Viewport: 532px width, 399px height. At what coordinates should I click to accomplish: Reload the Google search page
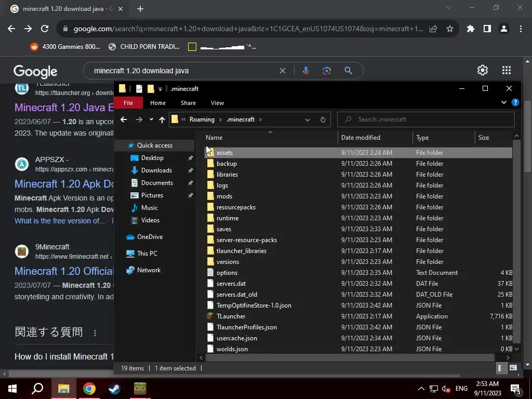pyautogui.click(x=45, y=29)
